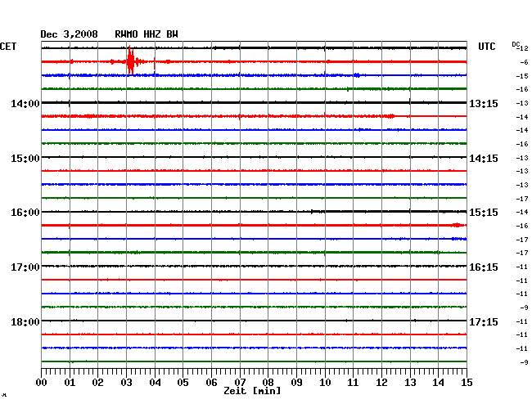This screenshot has width=532, height=404.
Task: Click minute label "01" on time axis
Action: click(x=70, y=382)
